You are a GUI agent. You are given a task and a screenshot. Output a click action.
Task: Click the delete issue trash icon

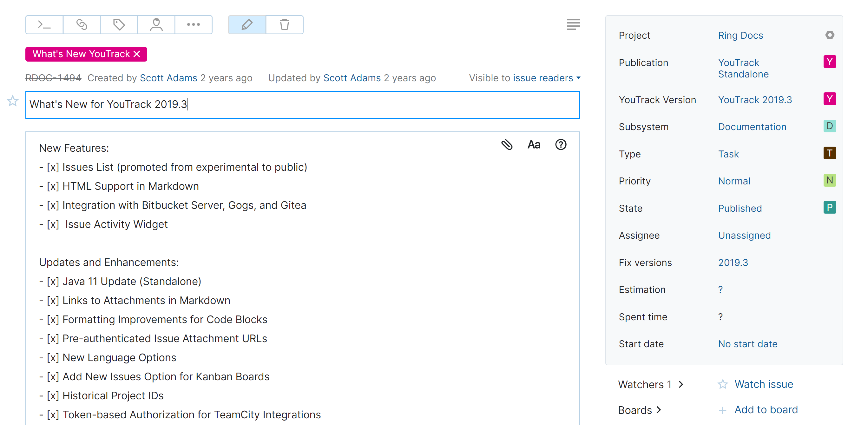point(284,25)
